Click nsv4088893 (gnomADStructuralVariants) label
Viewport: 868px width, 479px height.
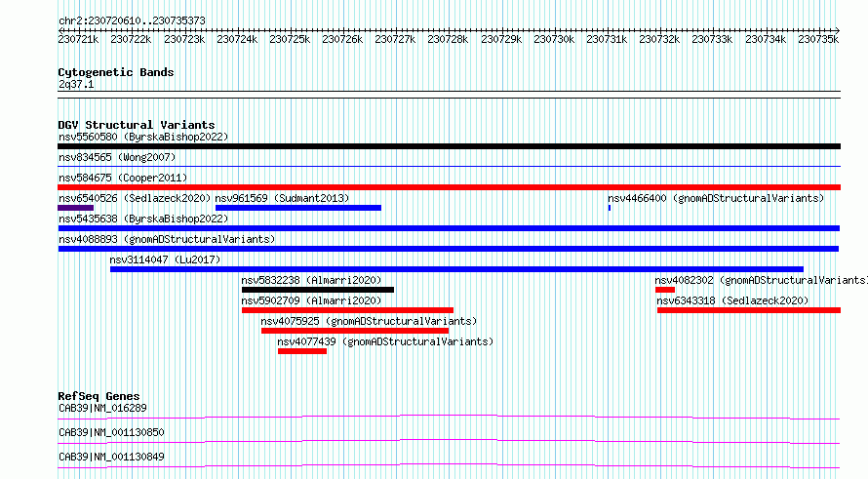coord(167,239)
